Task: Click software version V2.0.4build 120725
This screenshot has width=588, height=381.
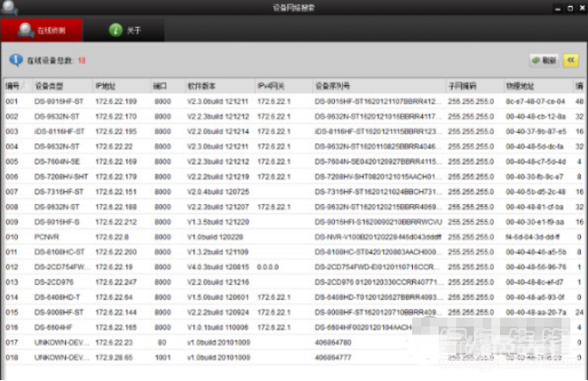Action: pos(218,192)
